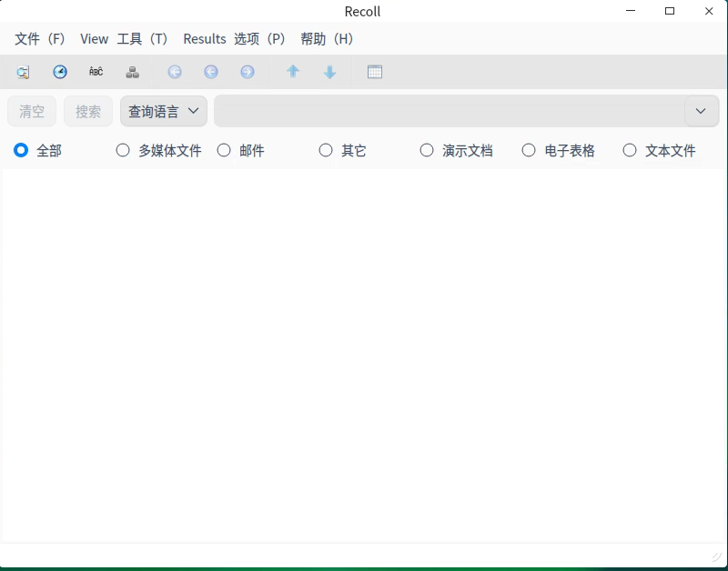
Task: Open the 帮助 (H) menu
Action: point(327,39)
